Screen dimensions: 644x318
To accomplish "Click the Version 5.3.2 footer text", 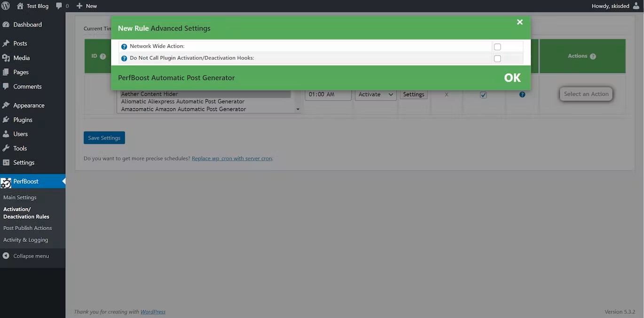I will 620,312.
